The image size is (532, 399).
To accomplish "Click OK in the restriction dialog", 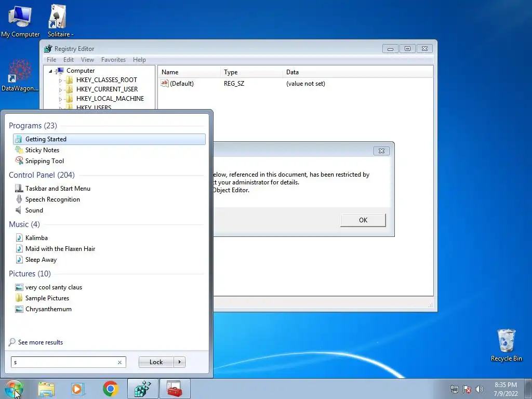I will point(363,220).
